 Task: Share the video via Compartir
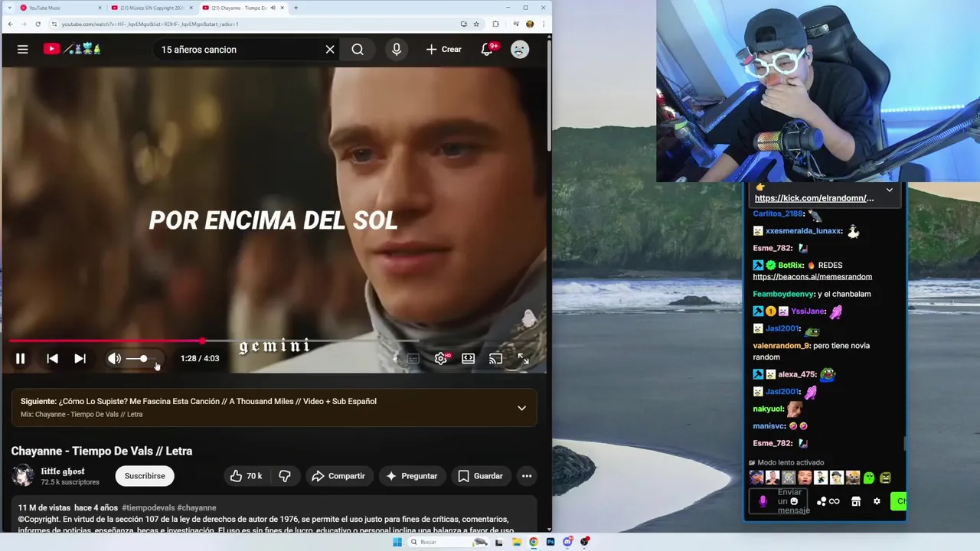coord(338,476)
